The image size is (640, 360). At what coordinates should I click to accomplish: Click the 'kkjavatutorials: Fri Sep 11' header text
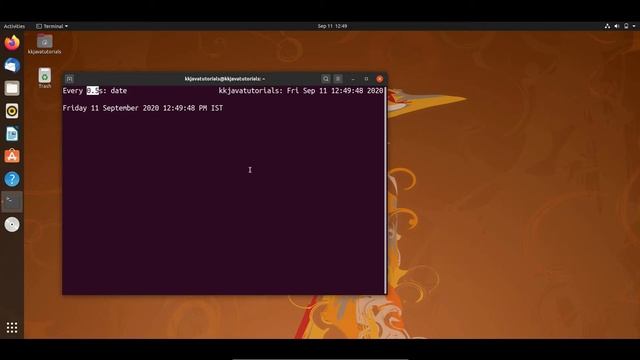(301, 91)
